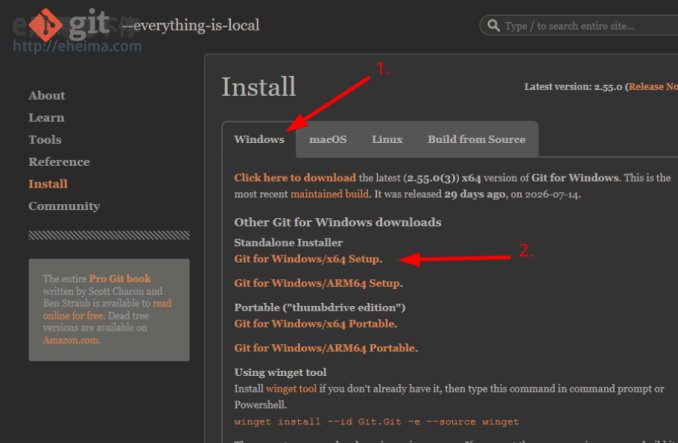Viewport: 678px width, 443px height.
Task: Select Install in the sidebar
Action: click(x=48, y=184)
